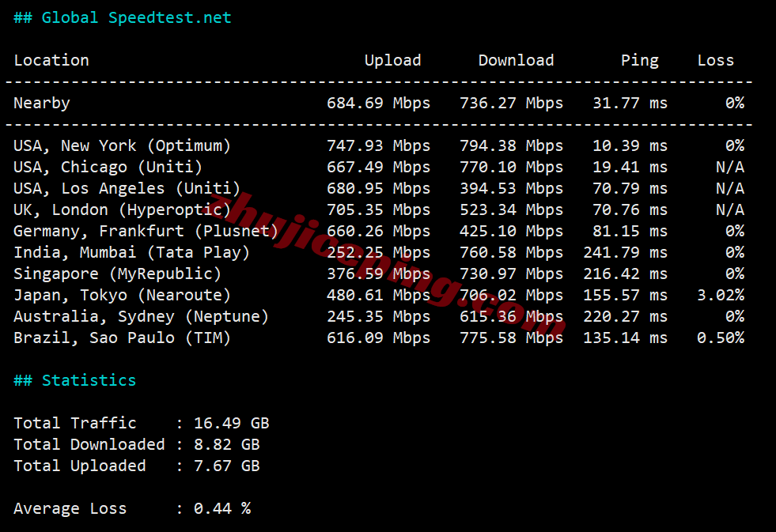Select Singapore ping '216.42 ms'
Screen dimensions: 776x532
(x=625, y=274)
